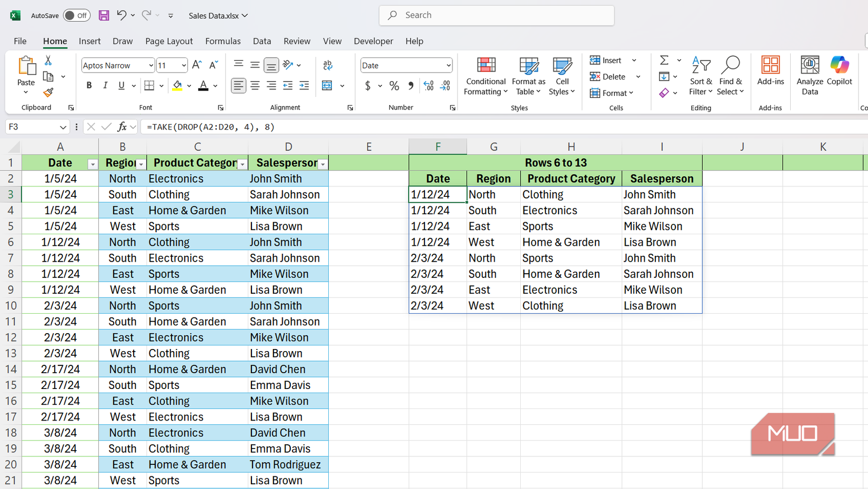
Task: Click the Insert Function fx icon
Action: 122,127
